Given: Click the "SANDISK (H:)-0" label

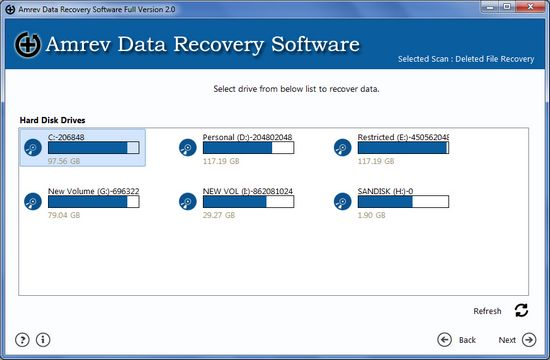Looking at the screenshot, I should (x=385, y=191).
